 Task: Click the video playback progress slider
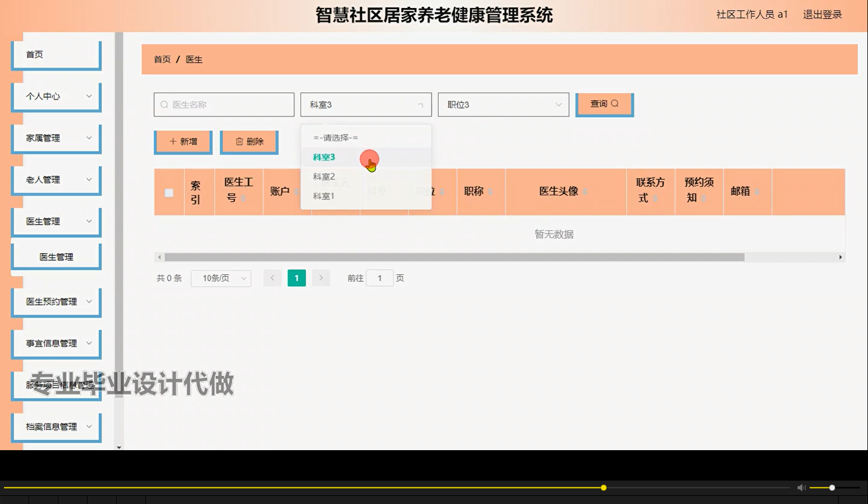[x=603, y=487]
